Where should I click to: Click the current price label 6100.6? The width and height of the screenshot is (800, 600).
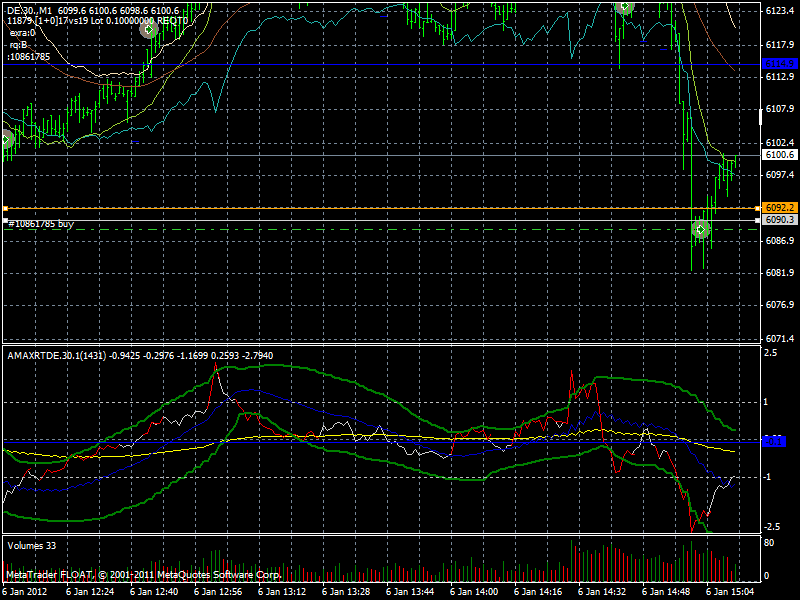779,155
